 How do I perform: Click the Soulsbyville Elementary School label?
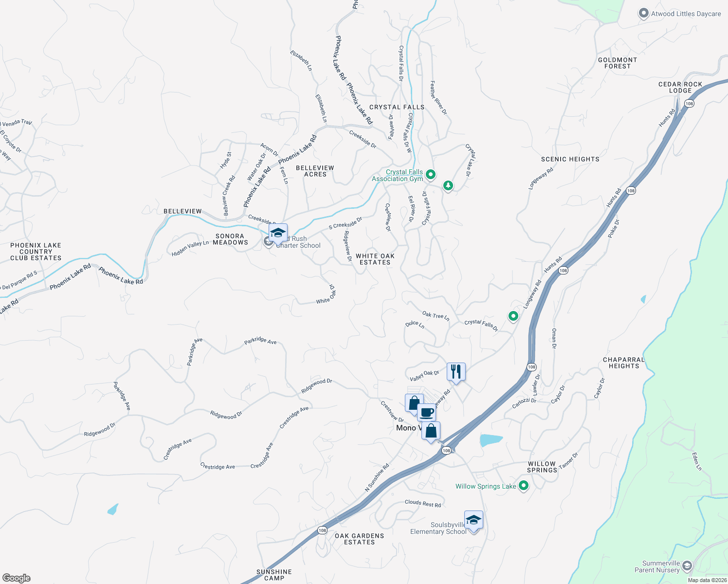pyautogui.click(x=438, y=528)
